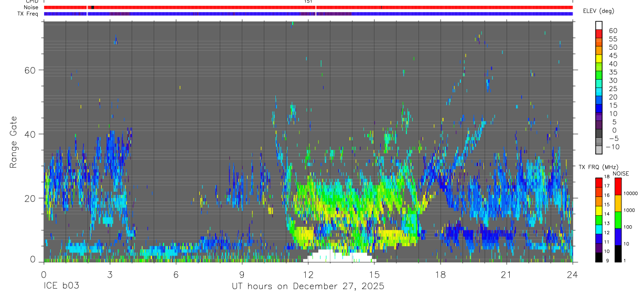Image resolution: width=644 pixels, height=297 pixels.
Task: Click the blue TX Freq status bar at top
Action: (308, 14)
